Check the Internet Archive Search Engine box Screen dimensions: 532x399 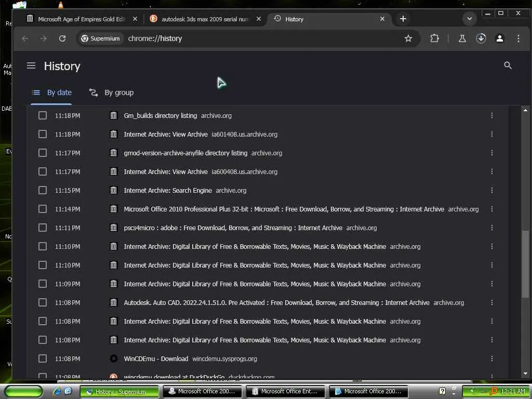coord(43,190)
